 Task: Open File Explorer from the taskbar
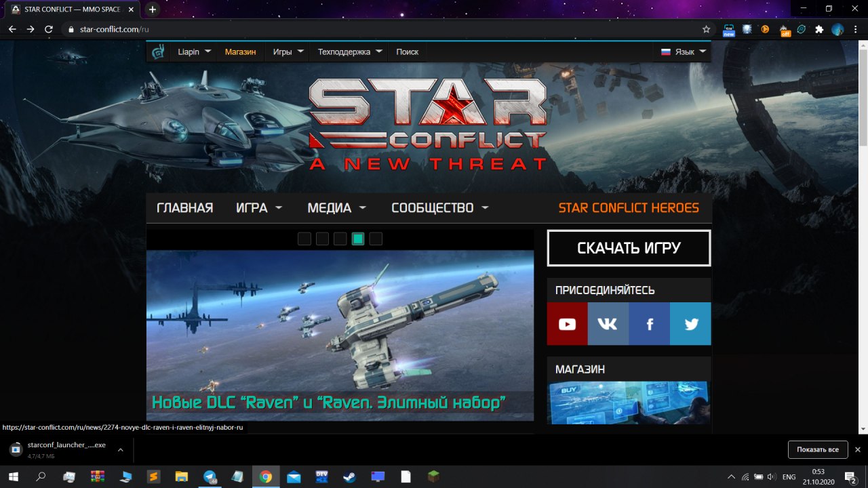[181, 476]
